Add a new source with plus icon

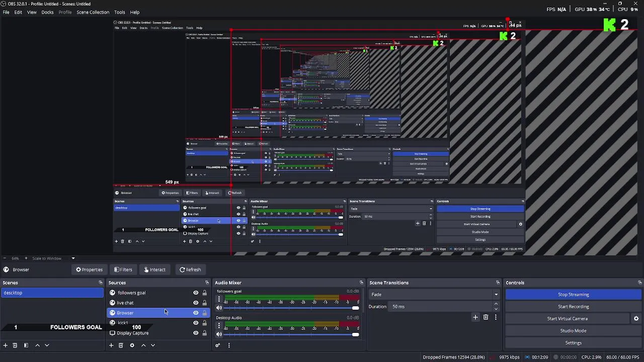tap(111, 345)
